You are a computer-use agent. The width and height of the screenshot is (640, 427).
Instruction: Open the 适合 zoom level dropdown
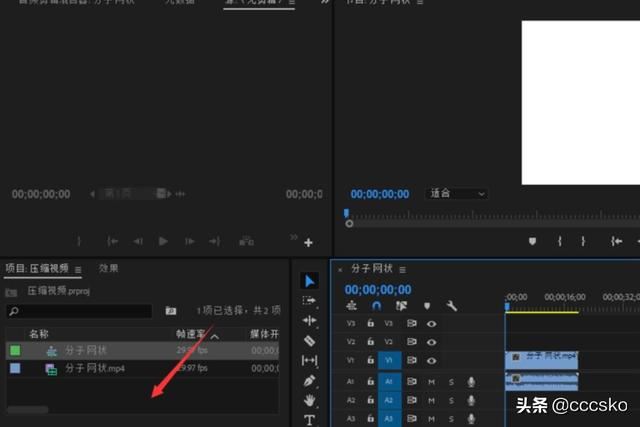[x=457, y=193]
